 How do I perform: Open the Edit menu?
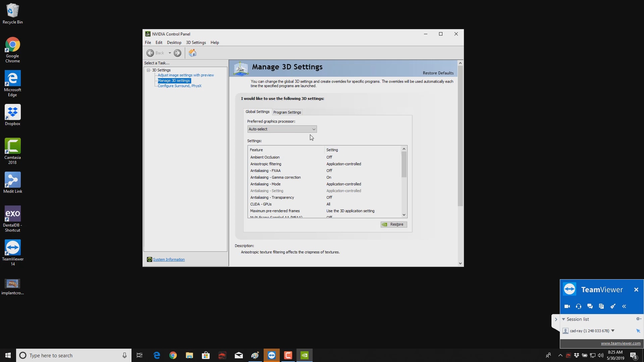[x=159, y=43]
